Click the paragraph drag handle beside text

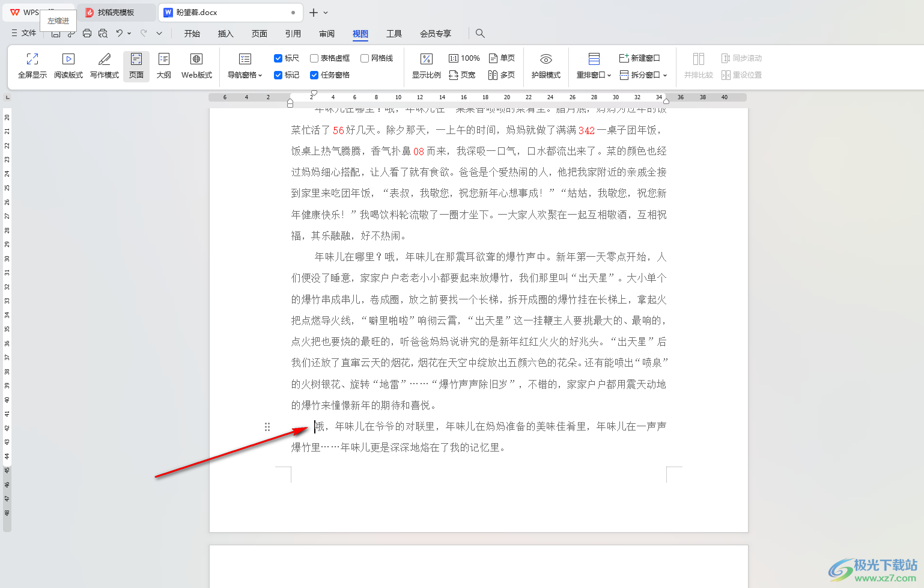[x=267, y=427]
